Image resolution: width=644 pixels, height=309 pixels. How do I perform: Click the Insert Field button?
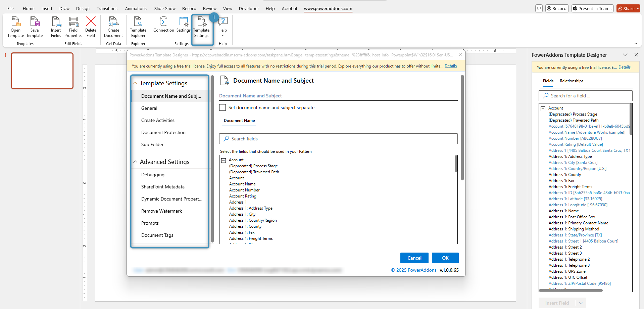click(x=557, y=303)
